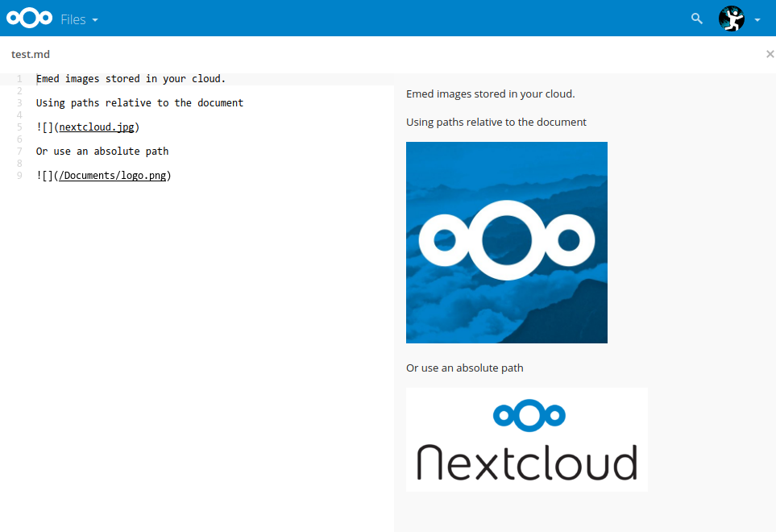The width and height of the screenshot is (776, 532).
Task: Click the Nextcloud wordmark logo preview image
Action: click(x=527, y=439)
